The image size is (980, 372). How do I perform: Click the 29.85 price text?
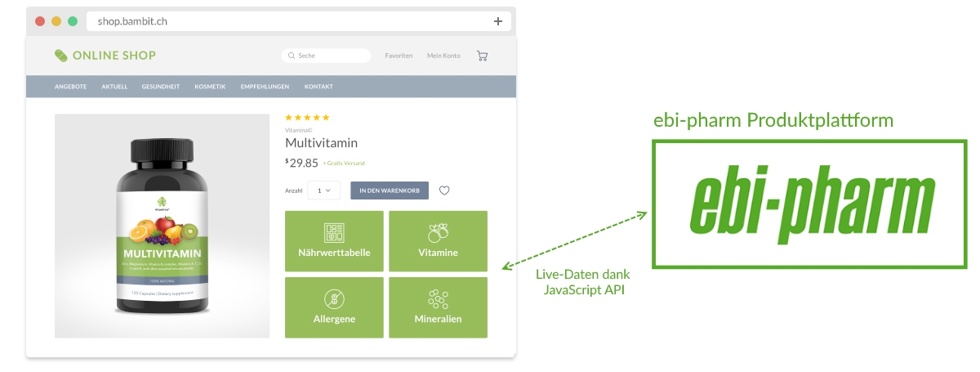(301, 163)
